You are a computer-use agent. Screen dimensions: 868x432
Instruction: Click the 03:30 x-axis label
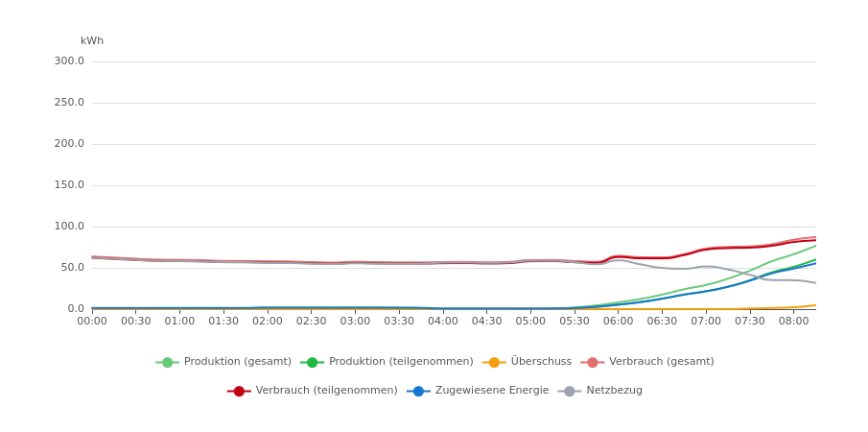[x=399, y=322]
